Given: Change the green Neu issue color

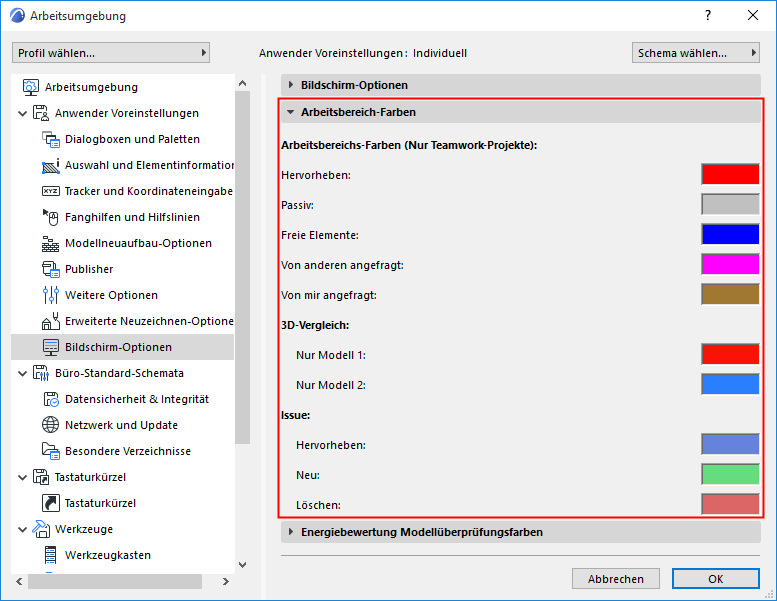Looking at the screenshot, I should click(x=730, y=474).
